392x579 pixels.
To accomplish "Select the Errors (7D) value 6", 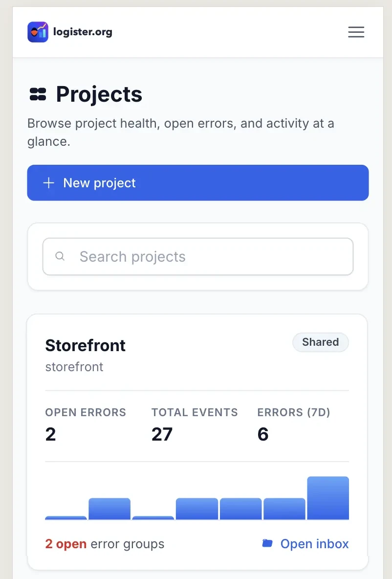I will tap(263, 434).
